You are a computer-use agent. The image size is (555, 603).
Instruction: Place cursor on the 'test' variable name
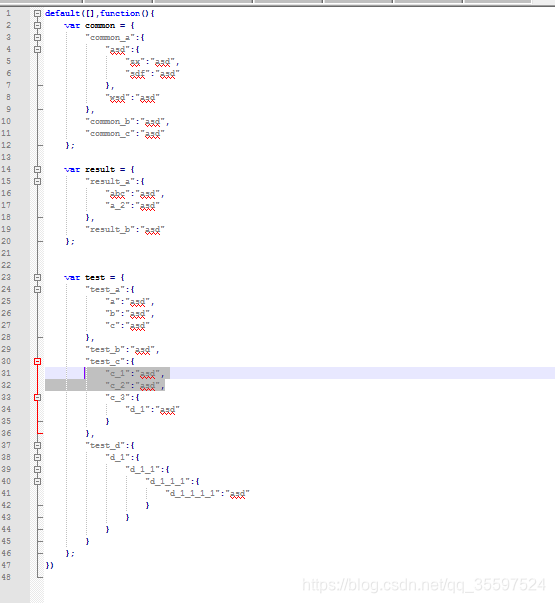(95, 277)
